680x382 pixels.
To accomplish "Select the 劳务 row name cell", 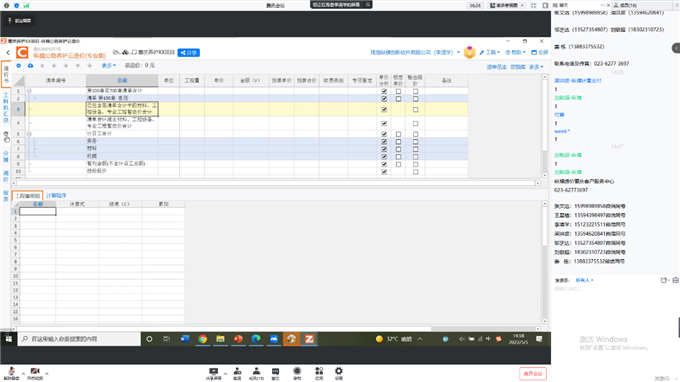I will 122,141.
